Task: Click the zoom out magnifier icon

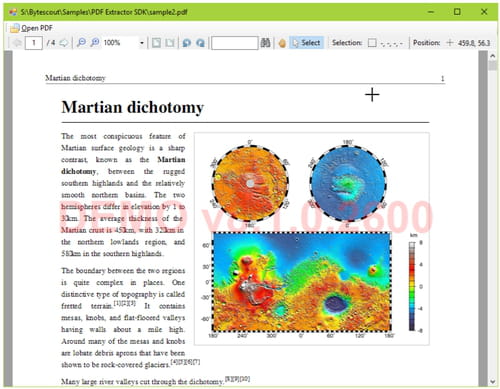Action: (x=81, y=43)
